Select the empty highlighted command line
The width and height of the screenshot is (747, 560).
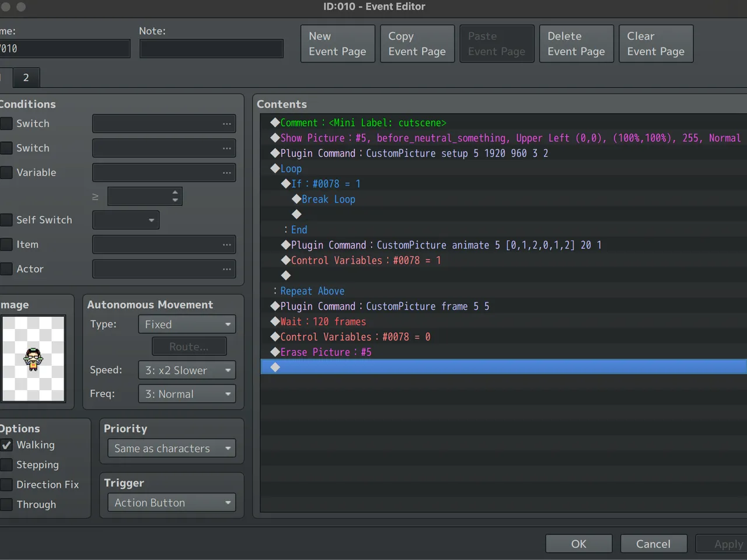pos(504,367)
